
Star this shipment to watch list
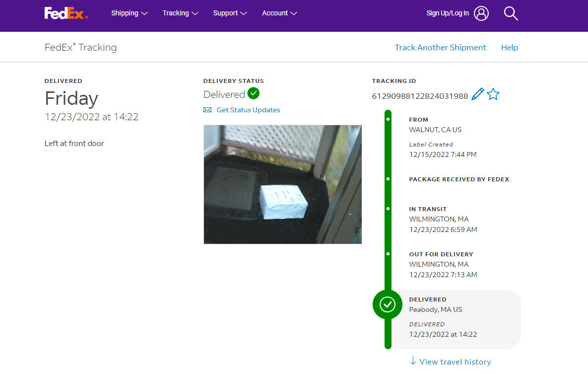pos(493,94)
